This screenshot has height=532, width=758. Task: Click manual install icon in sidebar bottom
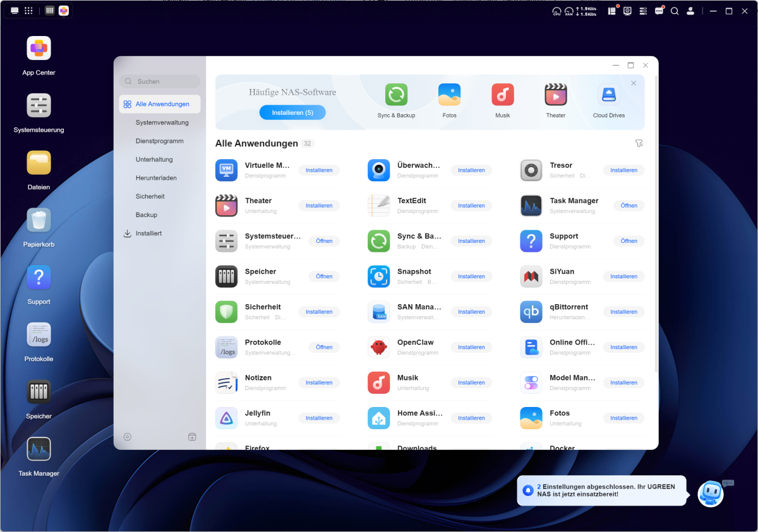pos(192,437)
